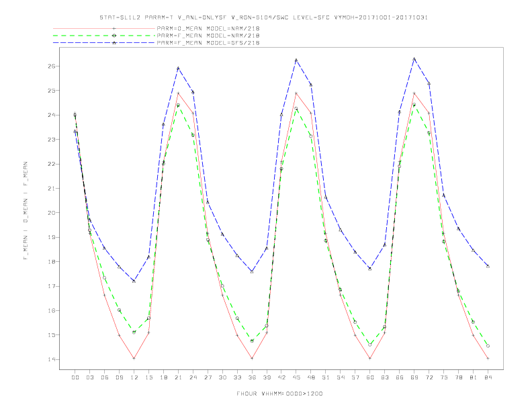Screen dimensions: 532x411
Task: Click y-axis tick label 23
Action: click(x=51, y=140)
